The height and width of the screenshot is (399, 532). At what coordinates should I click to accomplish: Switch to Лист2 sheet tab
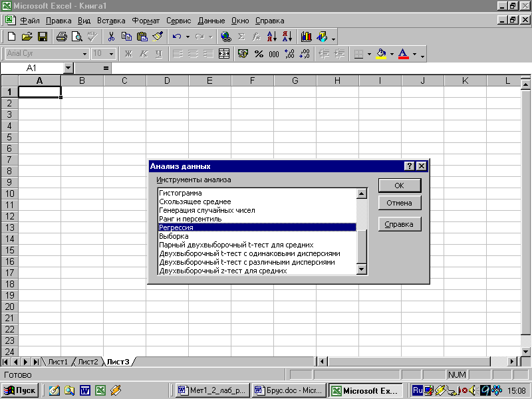pyautogui.click(x=88, y=362)
